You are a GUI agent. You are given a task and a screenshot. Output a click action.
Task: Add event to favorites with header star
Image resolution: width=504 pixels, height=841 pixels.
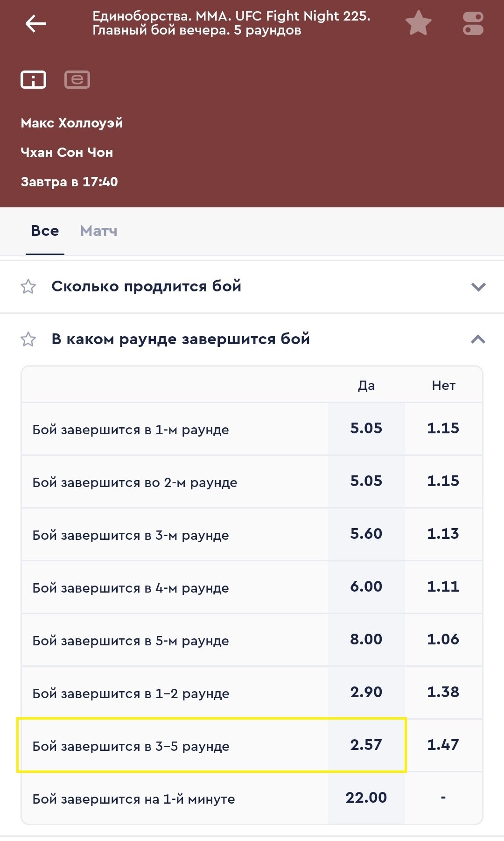(x=418, y=23)
